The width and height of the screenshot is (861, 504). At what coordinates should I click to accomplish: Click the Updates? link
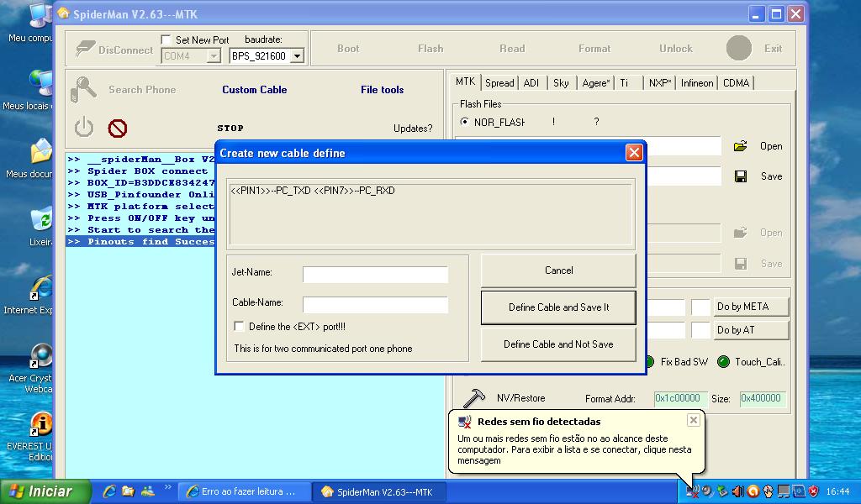412,129
